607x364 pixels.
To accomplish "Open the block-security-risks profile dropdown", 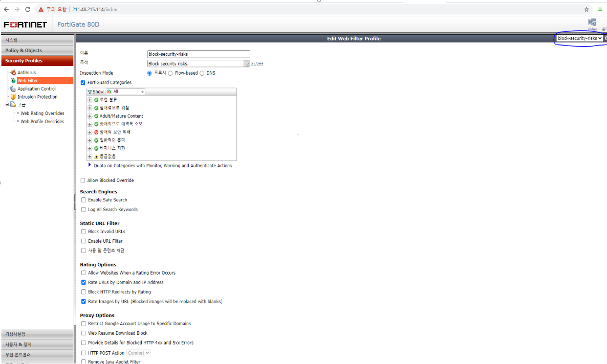I will 579,38.
